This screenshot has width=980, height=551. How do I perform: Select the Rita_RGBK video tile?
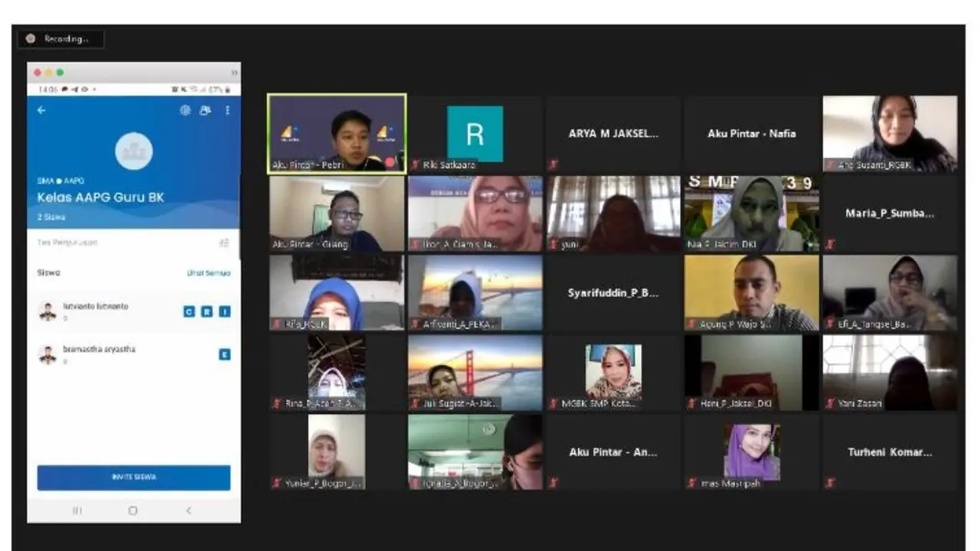coord(337,293)
